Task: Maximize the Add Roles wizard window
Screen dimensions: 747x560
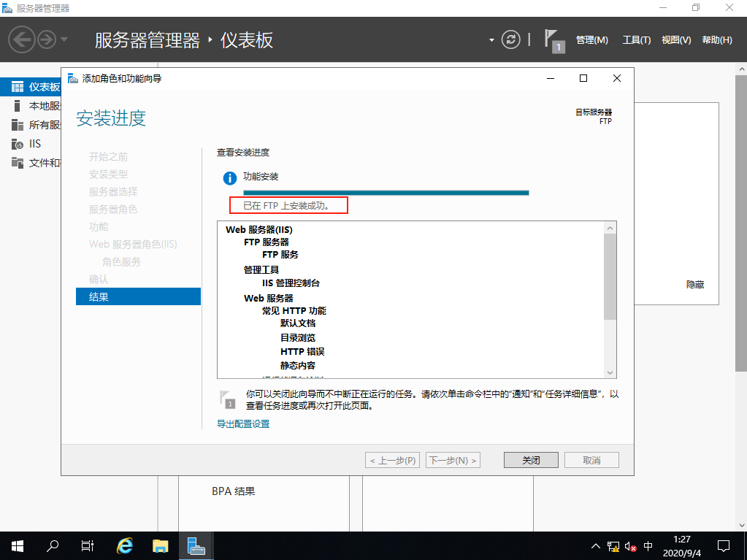Action: 583,78
